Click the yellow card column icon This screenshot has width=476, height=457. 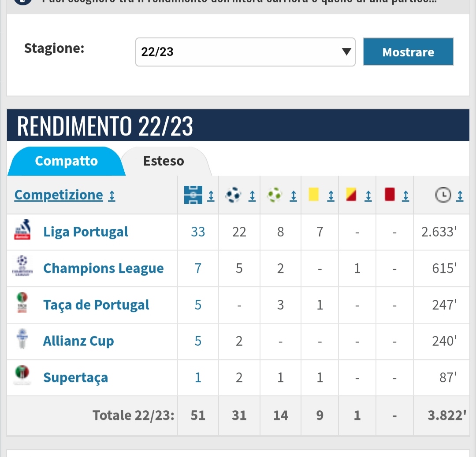coord(314,195)
